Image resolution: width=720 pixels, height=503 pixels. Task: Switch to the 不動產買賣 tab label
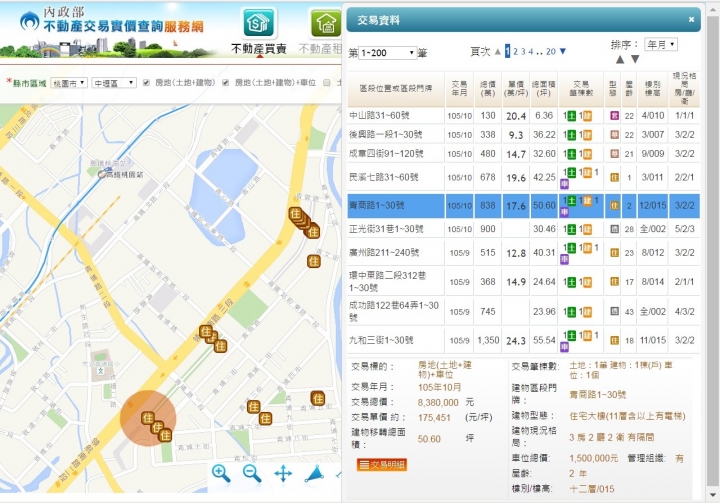coord(259,49)
